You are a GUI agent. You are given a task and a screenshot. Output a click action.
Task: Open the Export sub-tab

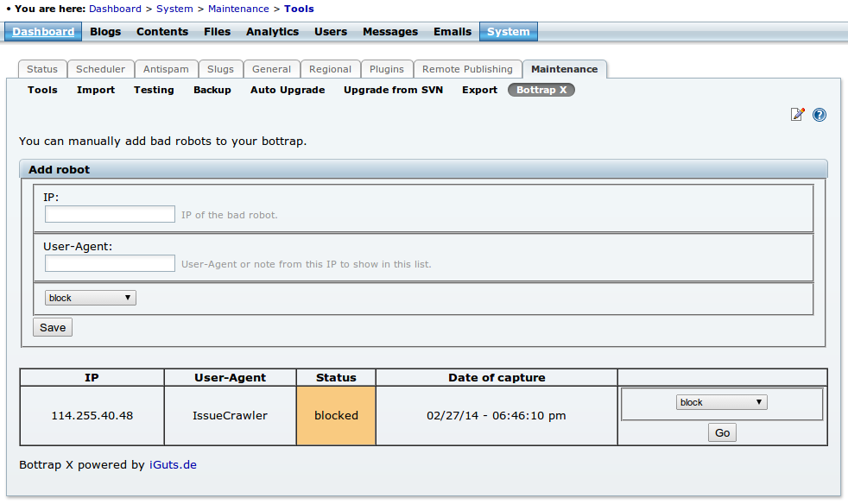480,91
